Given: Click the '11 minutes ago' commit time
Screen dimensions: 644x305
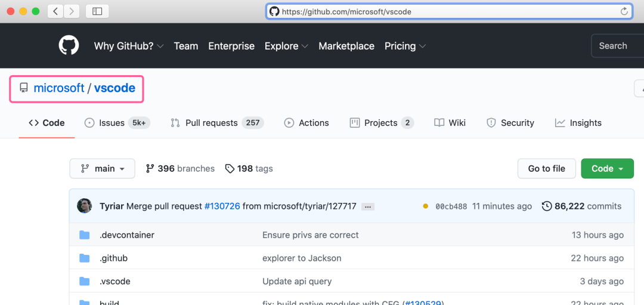Looking at the screenshot, I should (502, 207).
